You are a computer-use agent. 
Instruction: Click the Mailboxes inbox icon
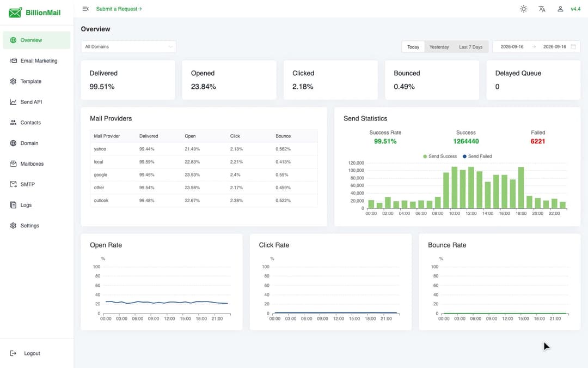(x=13, y=164)
